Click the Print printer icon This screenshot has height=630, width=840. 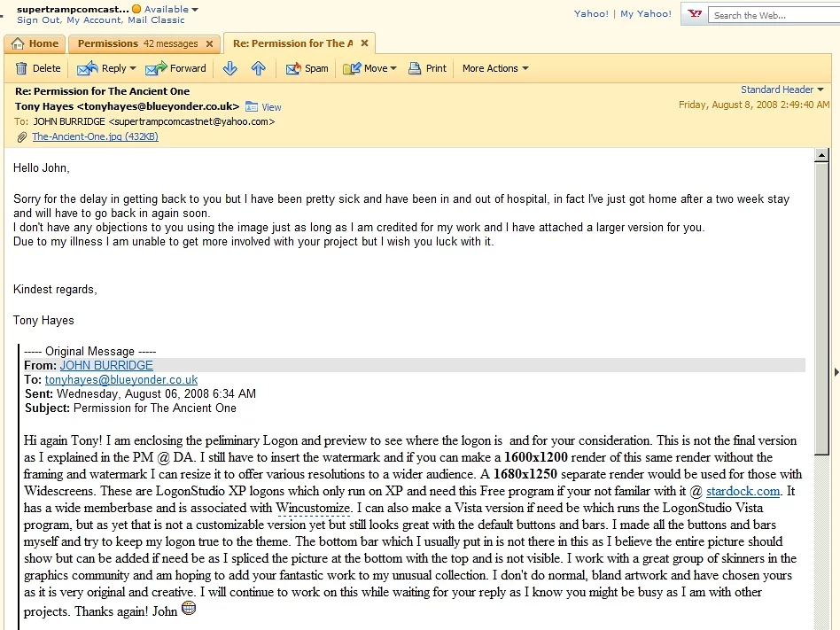pos(415,68)
